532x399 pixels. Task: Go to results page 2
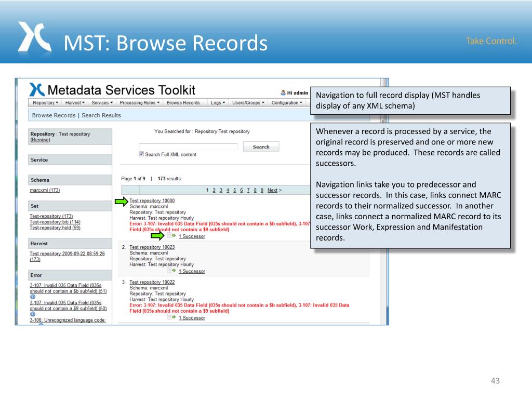[x=214, y=190]
